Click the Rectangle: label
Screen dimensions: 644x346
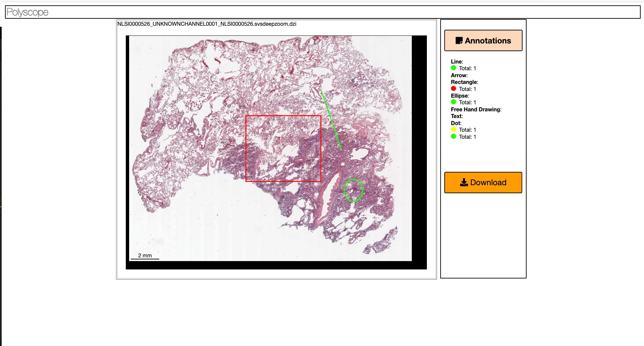465,82
